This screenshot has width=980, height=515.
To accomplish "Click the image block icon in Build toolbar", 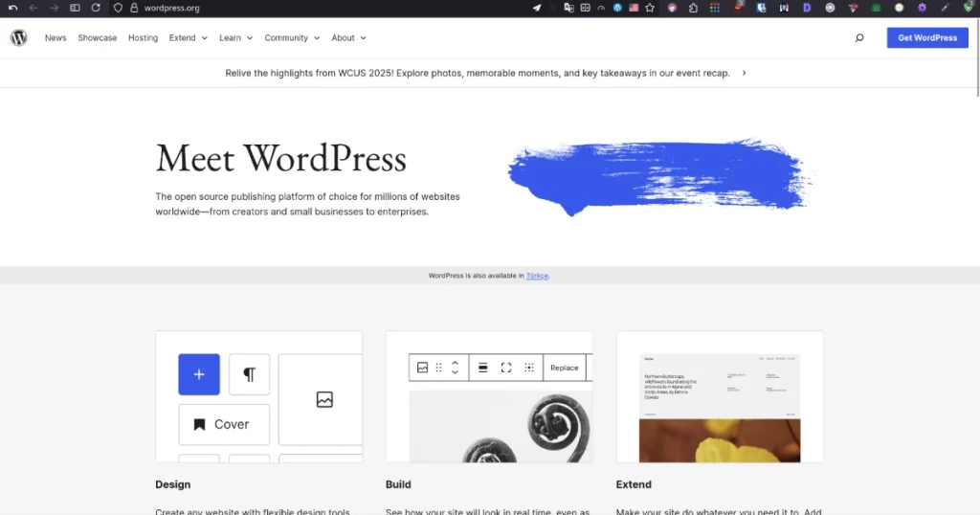I will [x=422, y=368].
